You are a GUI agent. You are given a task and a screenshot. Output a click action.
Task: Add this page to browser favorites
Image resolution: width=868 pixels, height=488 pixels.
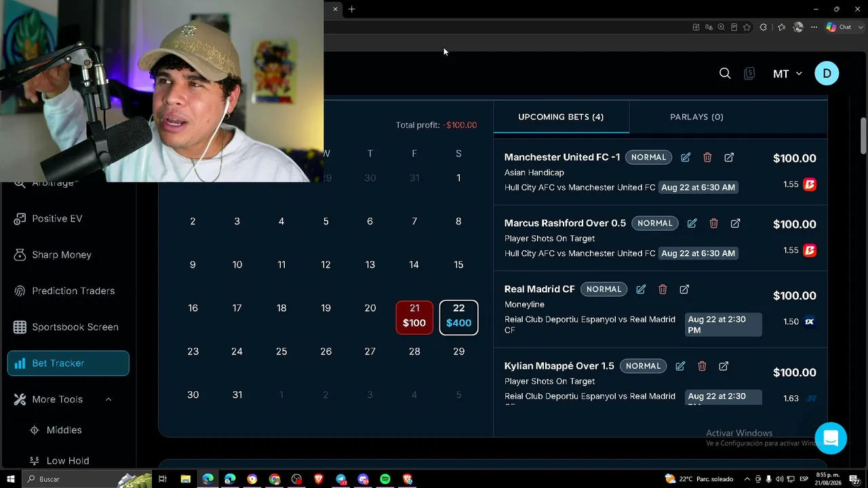[747, 27]
